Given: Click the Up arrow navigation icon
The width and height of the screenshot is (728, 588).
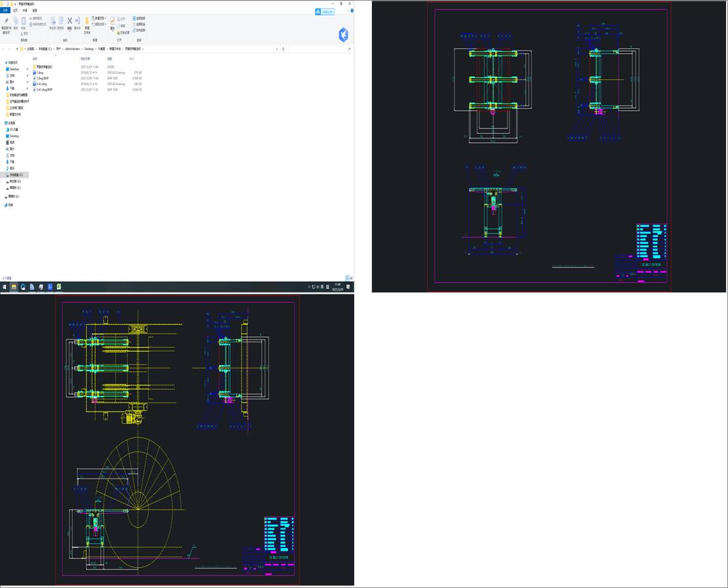Looking at the screenshot, I should pos(16,49).
